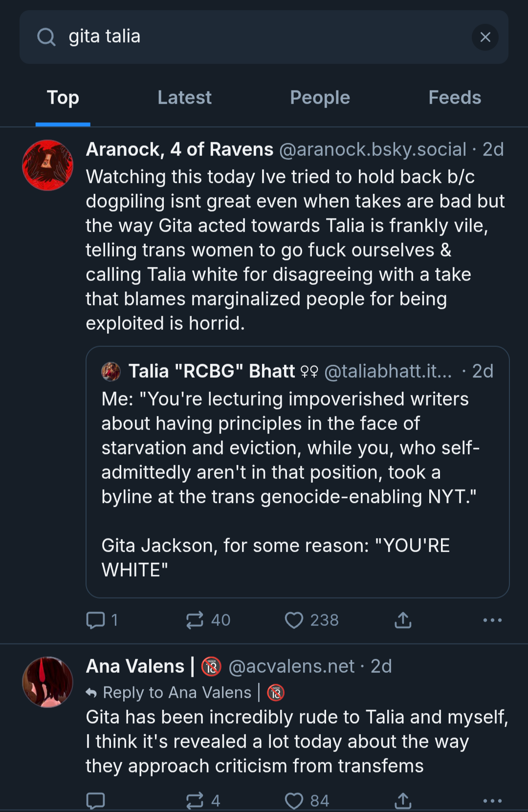528x812 pixels.
Task: Open more options on Ana Valens' post
Action: point(492,801)
